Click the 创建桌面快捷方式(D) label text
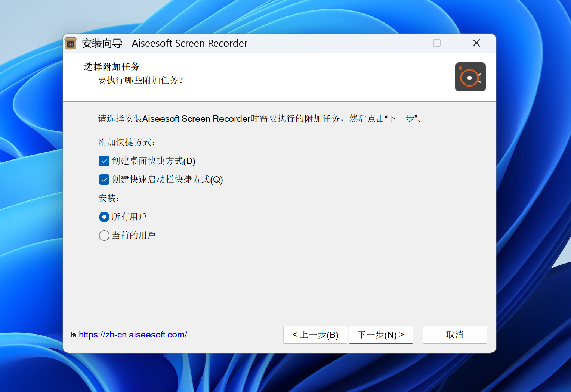Viewport: 571px width, 392px height. [x=153, y=161]
